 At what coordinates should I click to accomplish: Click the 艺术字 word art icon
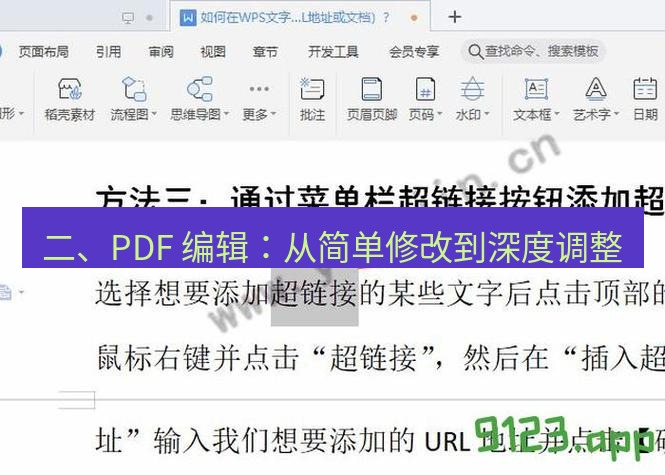596,89
